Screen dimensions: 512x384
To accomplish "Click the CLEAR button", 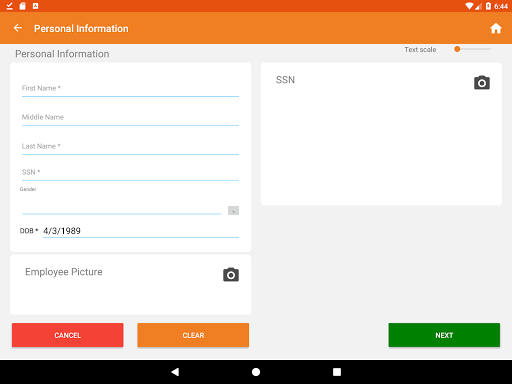I will point(193,335).
